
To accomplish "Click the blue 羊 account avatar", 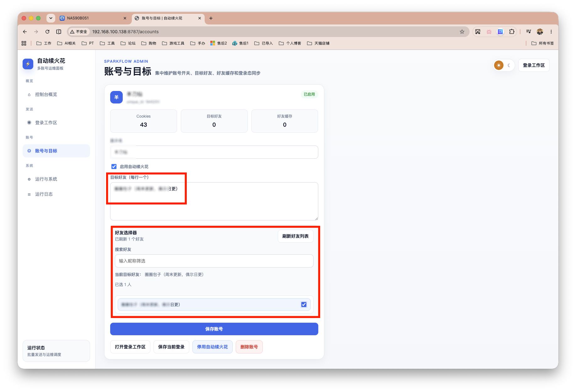I will coord(116,97).
